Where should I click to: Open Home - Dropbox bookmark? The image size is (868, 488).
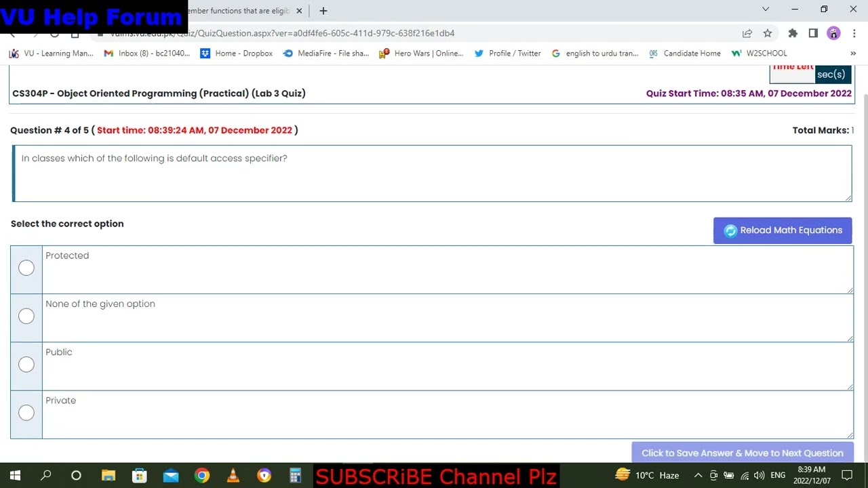[x=237, y=54]
